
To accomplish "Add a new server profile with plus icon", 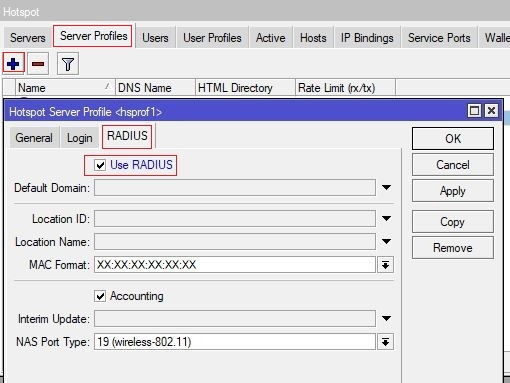I will [x=13, y=63].
